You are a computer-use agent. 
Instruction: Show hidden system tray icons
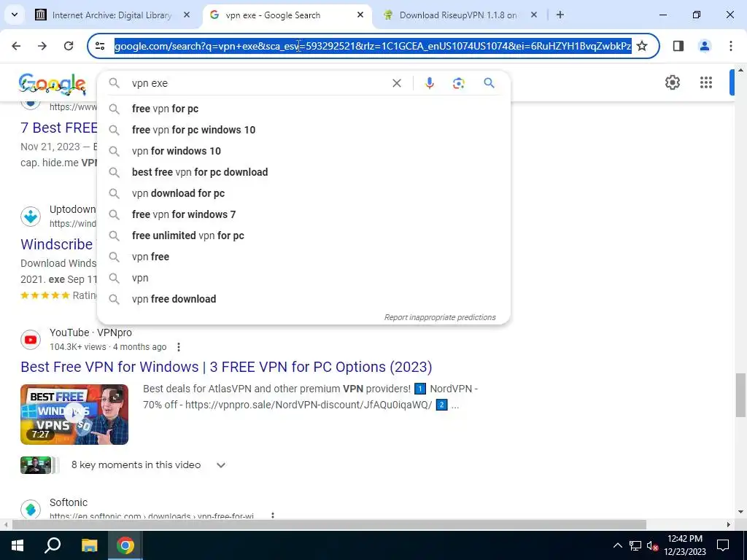pos(617,545)
